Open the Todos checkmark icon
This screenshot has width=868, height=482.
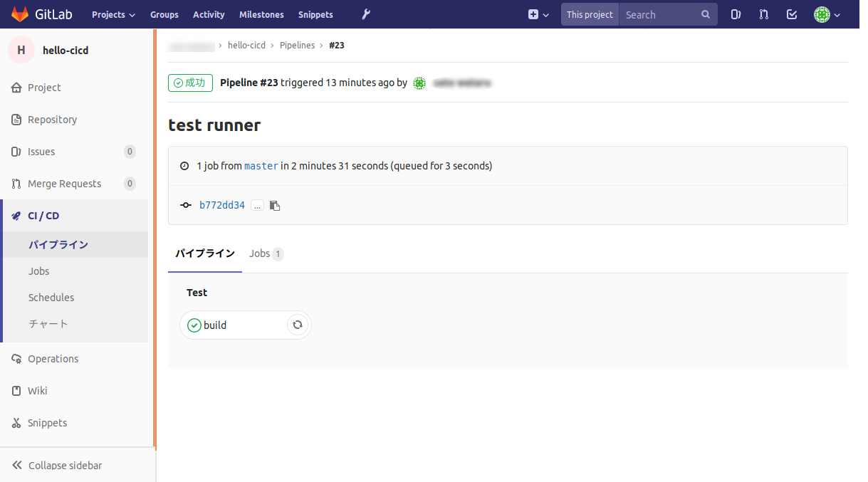click(792, 14)
